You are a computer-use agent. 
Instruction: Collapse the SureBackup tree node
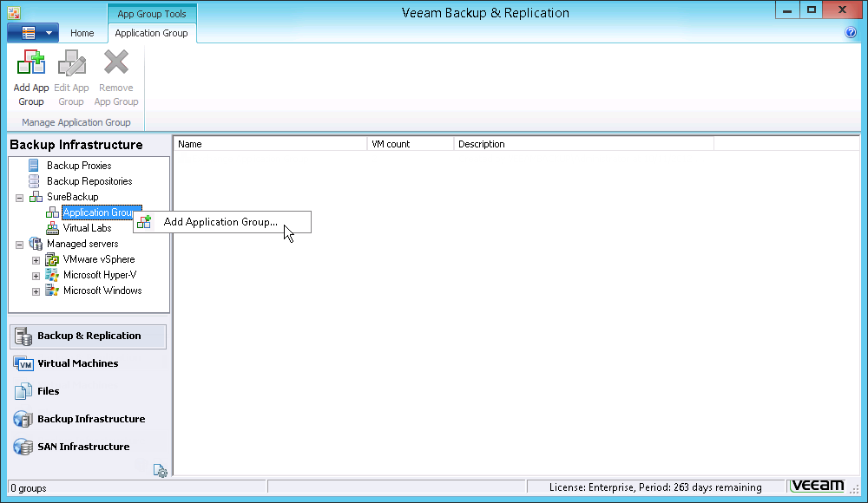click(x=19, y=198)
